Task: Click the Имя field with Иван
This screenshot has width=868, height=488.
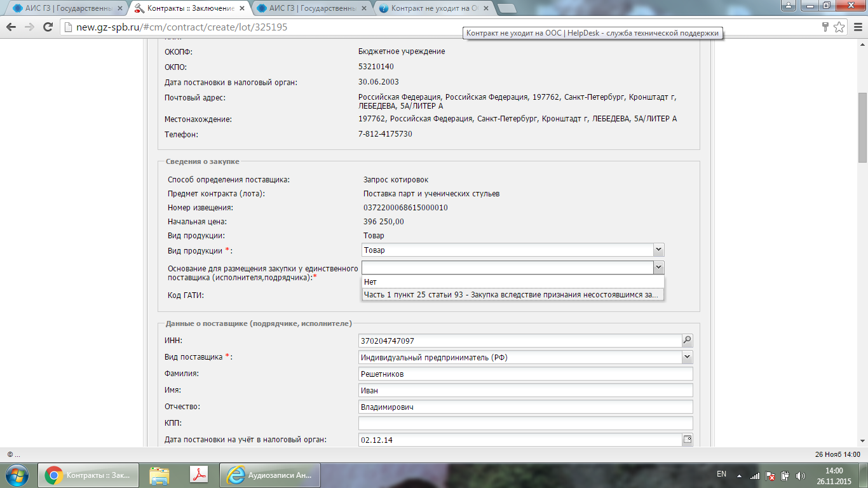Action: (526, 390)
